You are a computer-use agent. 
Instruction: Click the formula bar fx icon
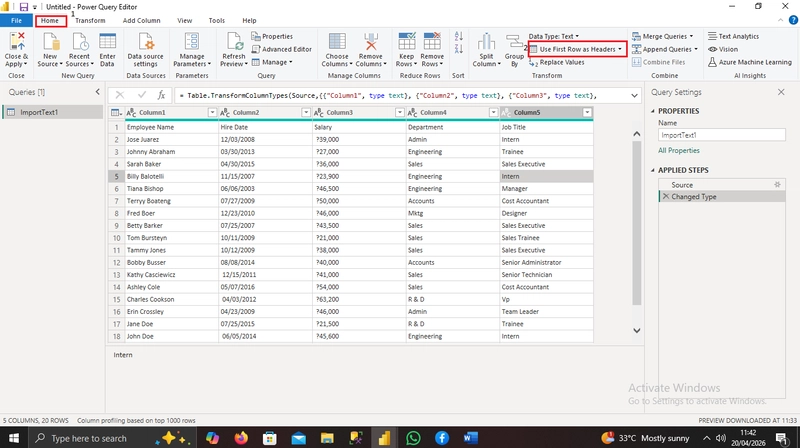pos(161,95)
